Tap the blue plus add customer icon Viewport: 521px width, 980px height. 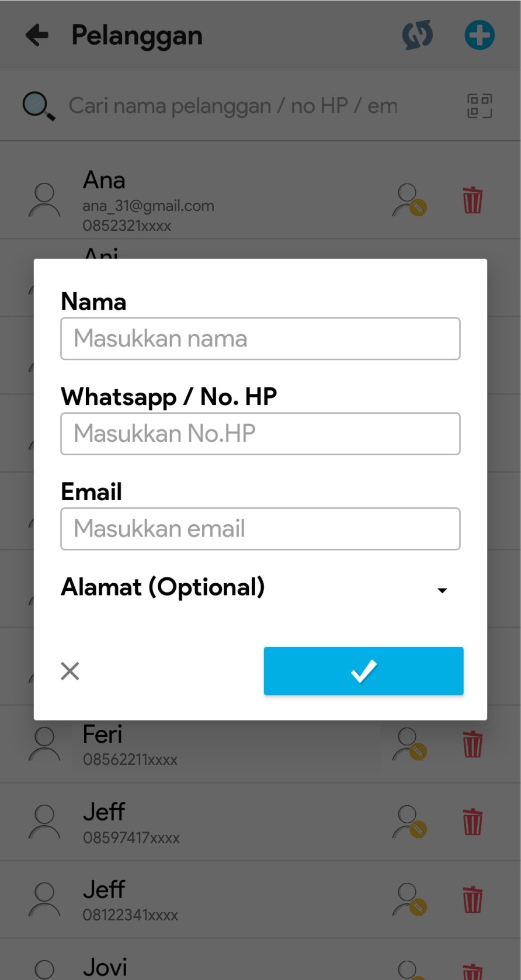480,35
